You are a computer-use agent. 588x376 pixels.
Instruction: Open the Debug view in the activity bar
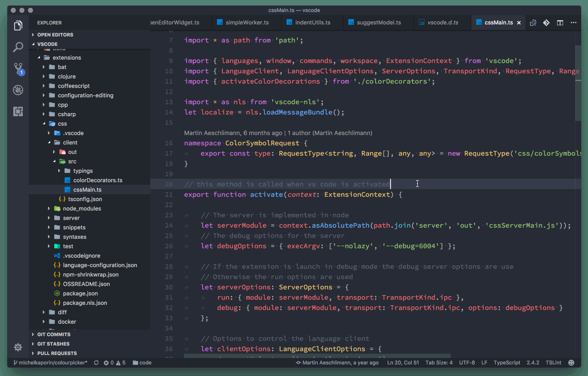pyautogui.click(x=18, y=90)
